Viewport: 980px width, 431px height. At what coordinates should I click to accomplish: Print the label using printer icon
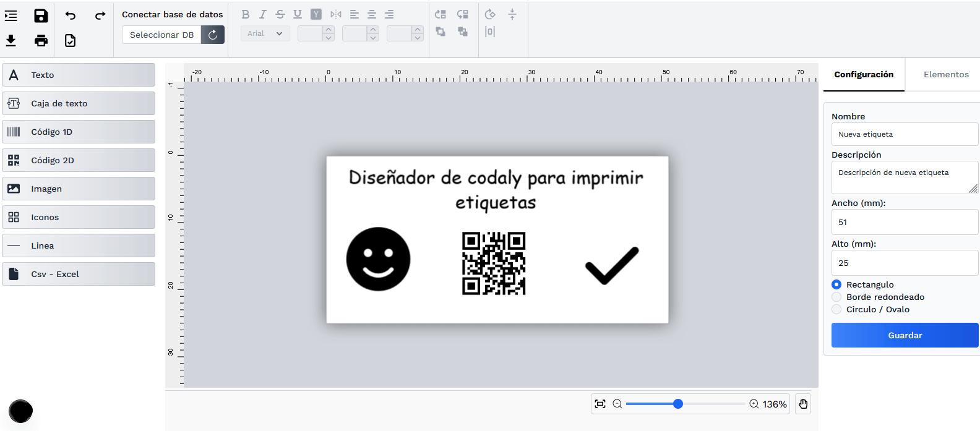tap(41, 41)
